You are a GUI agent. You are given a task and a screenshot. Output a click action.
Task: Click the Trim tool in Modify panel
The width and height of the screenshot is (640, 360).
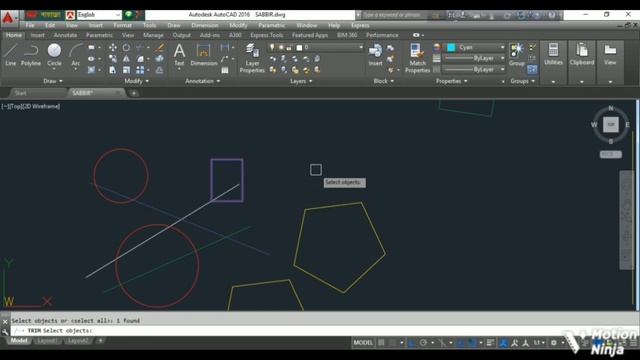140,48
